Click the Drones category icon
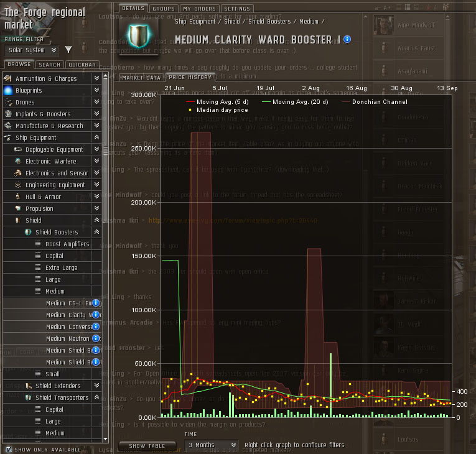The image size is (476, 454). click(x=8, y=102)
